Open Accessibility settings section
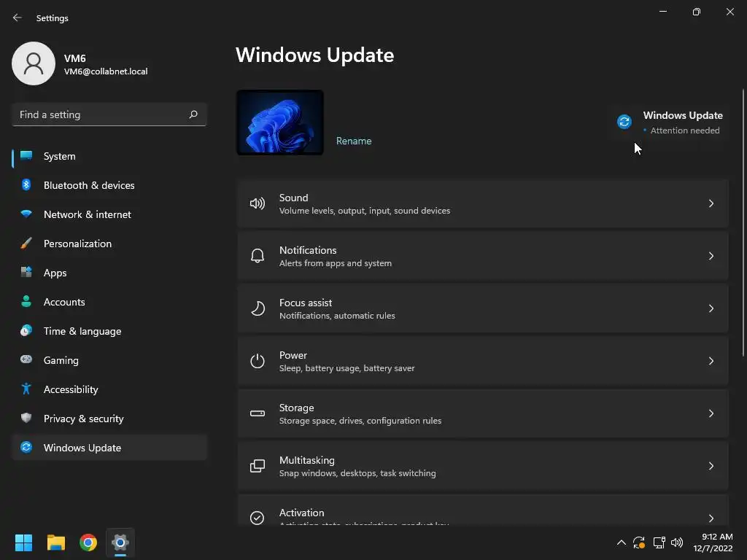 point(109,389)
